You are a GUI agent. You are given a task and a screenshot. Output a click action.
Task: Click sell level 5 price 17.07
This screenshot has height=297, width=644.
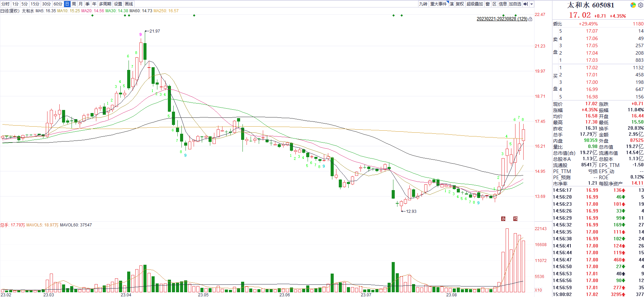592,31
